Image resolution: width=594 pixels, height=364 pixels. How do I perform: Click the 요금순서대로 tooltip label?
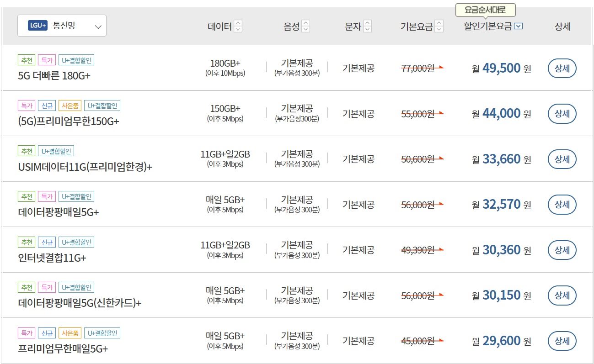485,10
